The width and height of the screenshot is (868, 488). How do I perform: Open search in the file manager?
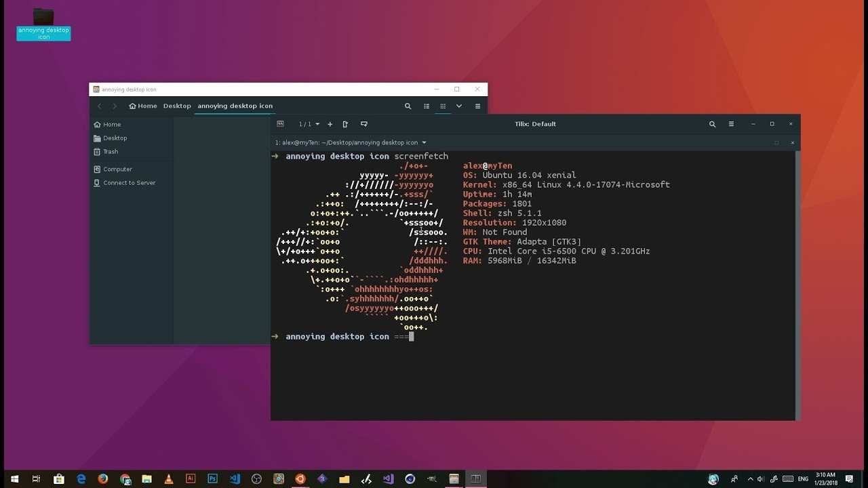(408, 106)
